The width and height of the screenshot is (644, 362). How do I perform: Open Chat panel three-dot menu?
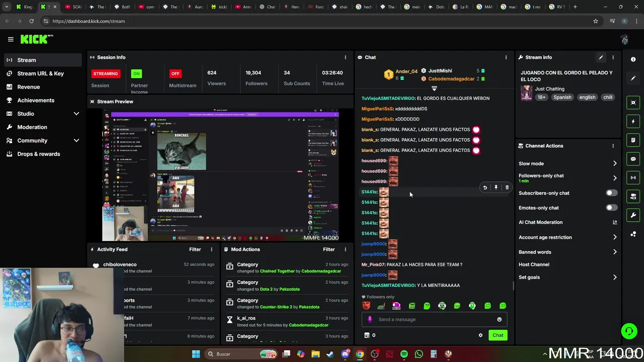(506, 57)
